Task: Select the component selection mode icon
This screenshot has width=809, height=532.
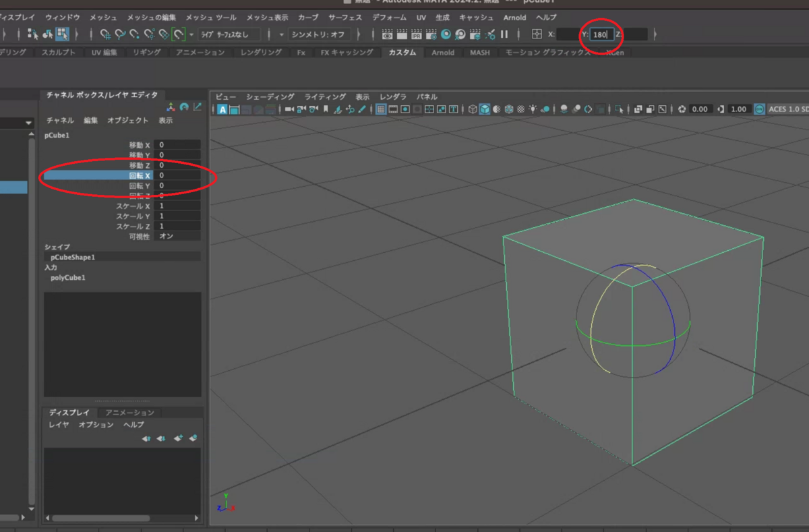Action: click(62, 34)
